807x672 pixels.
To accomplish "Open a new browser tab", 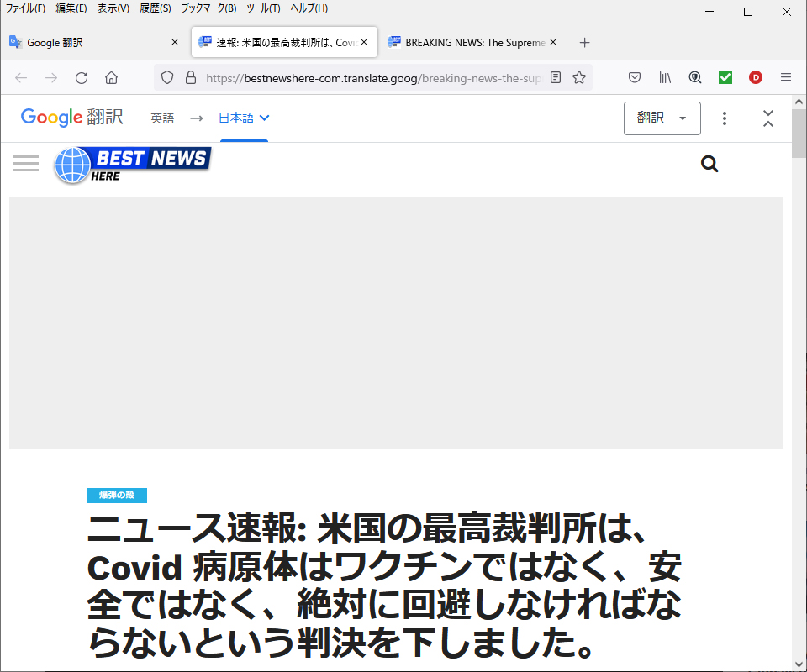I will pyautogui.click(x=584, y=43).
